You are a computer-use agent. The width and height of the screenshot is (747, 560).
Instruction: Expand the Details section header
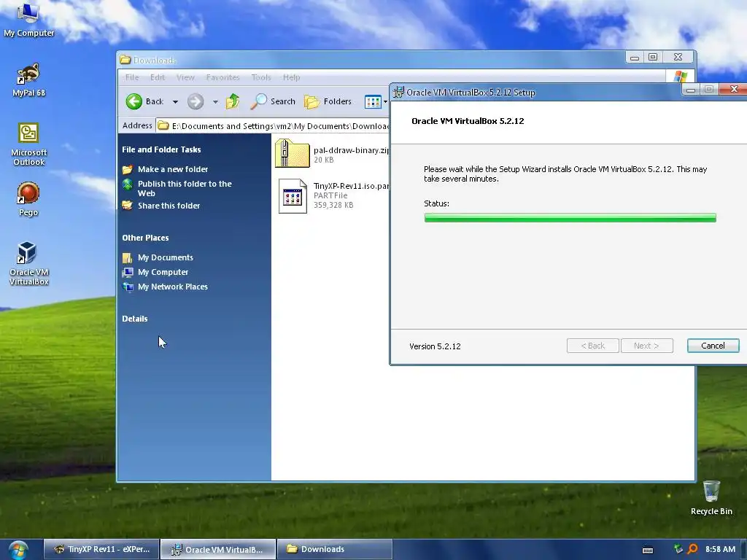click(x=135, y=319)
